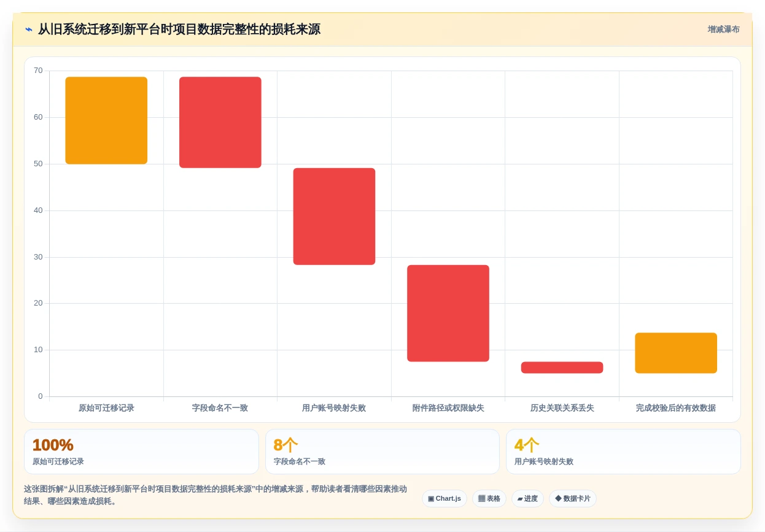Click the y-axis value 0
The image size is (765, 532).
pyautogui.click(x=41, y=396)
